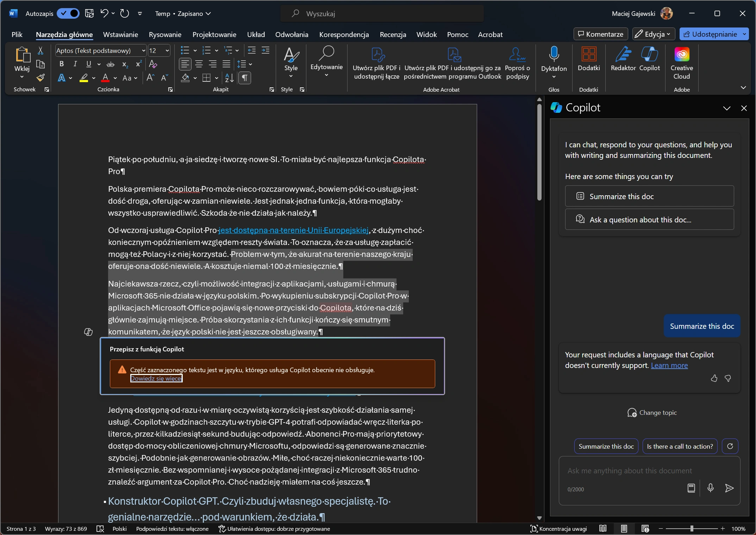Decrease font size with A down
This screenshot has height=535, width=756.
click(x=164, y=78)
